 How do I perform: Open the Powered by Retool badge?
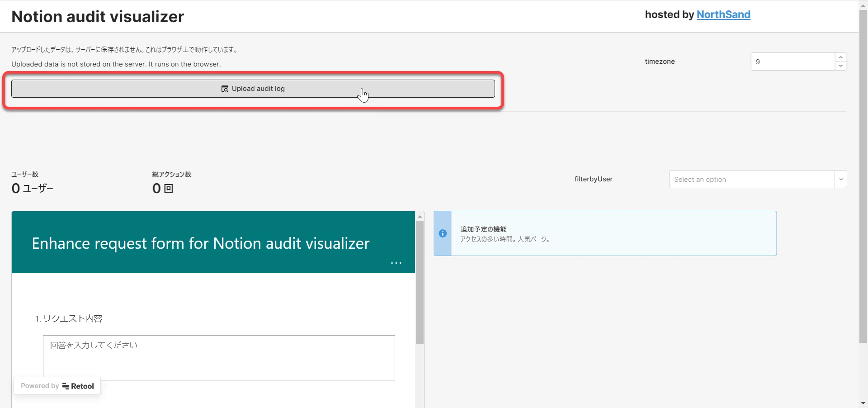pyautogui.click(x=57, y=386)
